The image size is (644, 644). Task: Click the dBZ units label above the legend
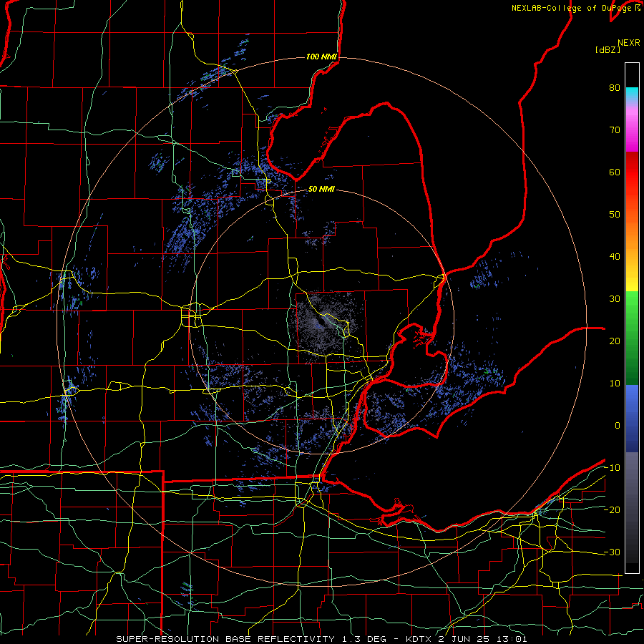click(x=608, y=49)
